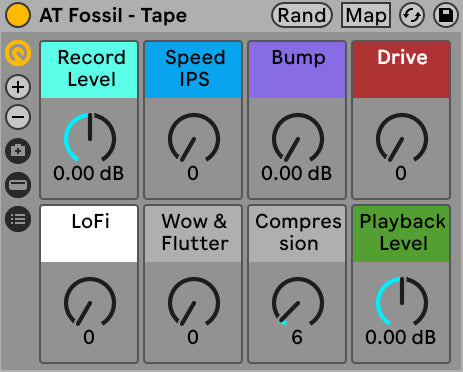Remove macro knobs with the minus icon
Screen dimensions: 463x372
click(x=18, y=117)
